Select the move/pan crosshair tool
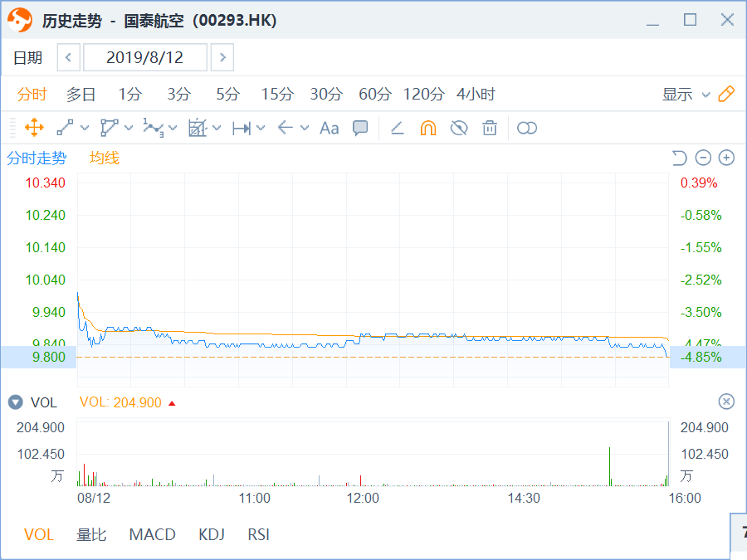 click(34, 128)
